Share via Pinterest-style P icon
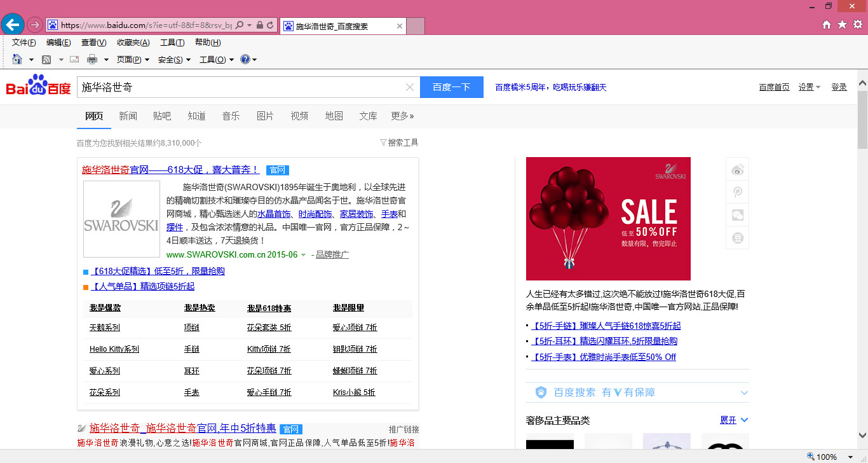This screenshot has width=868, height=463. tap(738, 192)
